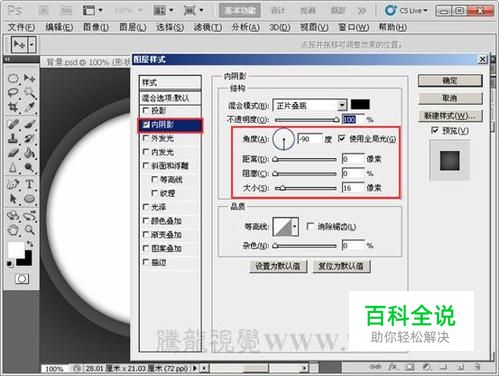Select the Zoom tool
This screenshot has width=499, height=376.
pos(30,230)
